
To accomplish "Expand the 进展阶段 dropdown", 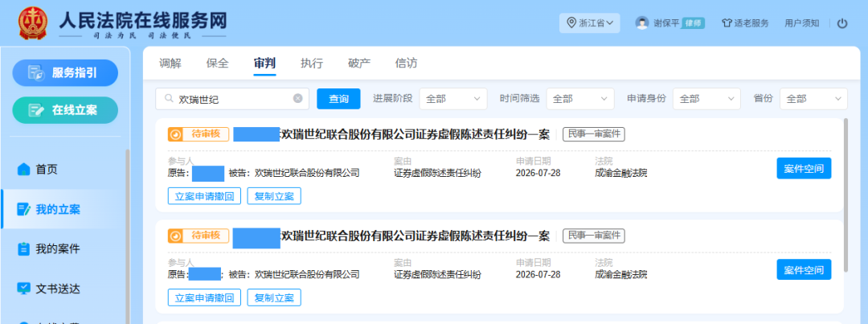I will click(x=453, y=99).
